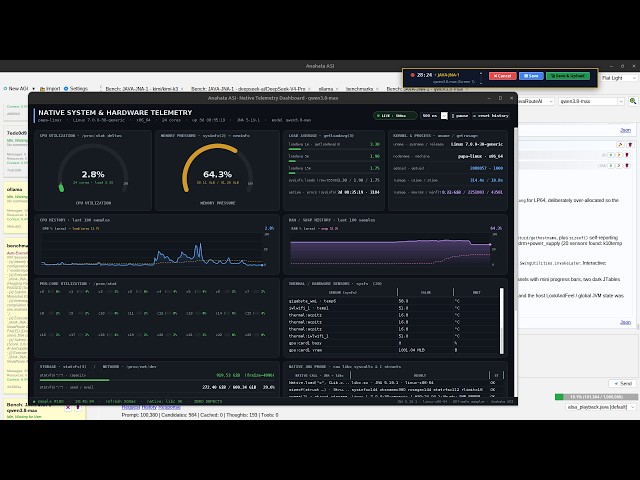The image size is (640, 480).
Task: Click the Import toolbar button
Action: (x=50, y=89)
